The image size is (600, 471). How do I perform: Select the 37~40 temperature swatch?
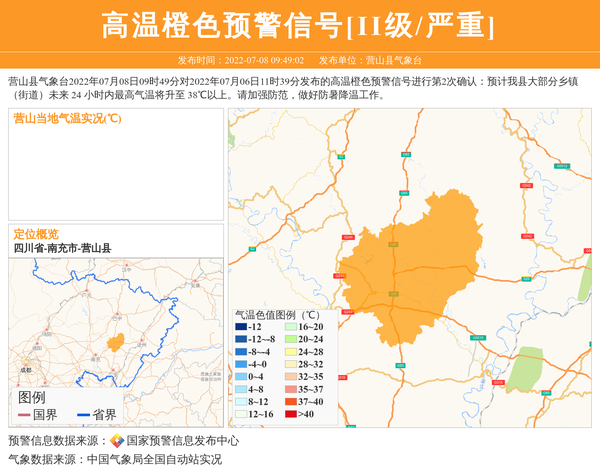291,402
